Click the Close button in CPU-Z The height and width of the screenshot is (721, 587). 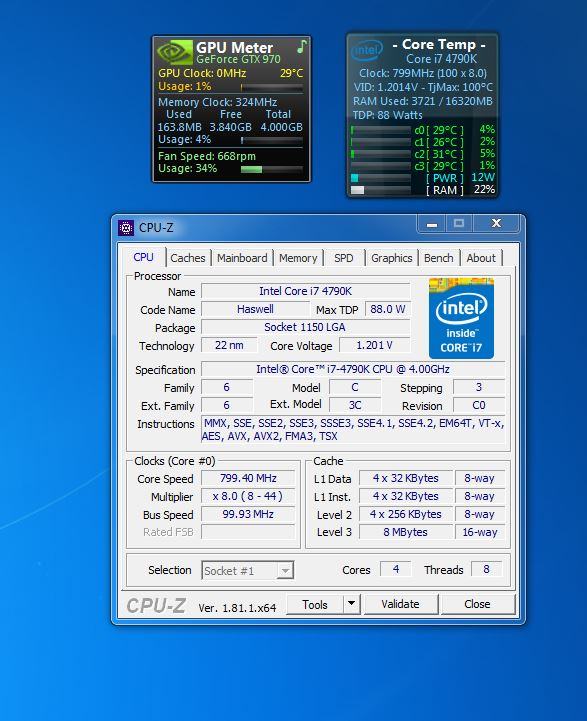[x=477, y=604]
